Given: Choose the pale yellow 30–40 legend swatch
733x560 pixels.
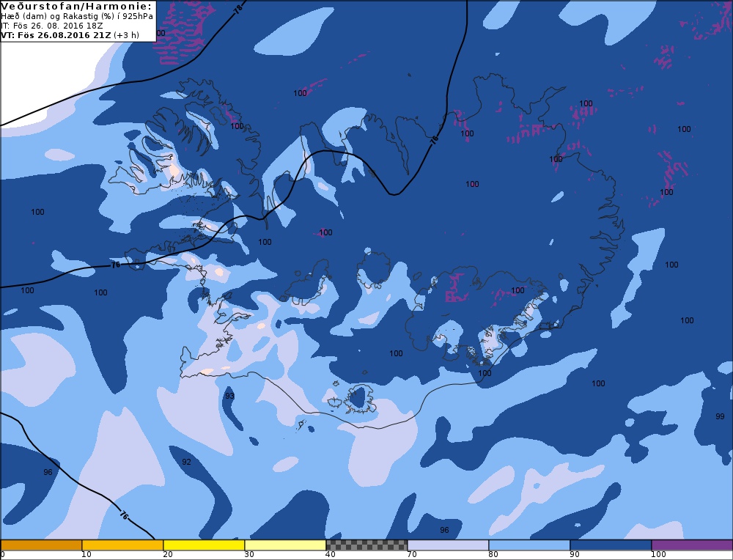Looking at the screenshot, I should click(285, 545).
